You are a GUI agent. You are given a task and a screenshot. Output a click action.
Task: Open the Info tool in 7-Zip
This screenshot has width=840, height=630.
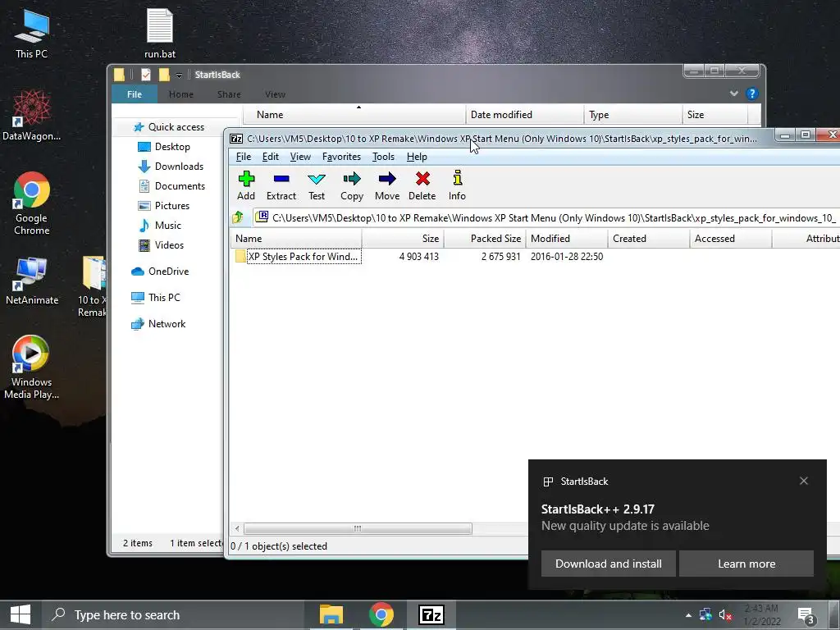(457, 185)
